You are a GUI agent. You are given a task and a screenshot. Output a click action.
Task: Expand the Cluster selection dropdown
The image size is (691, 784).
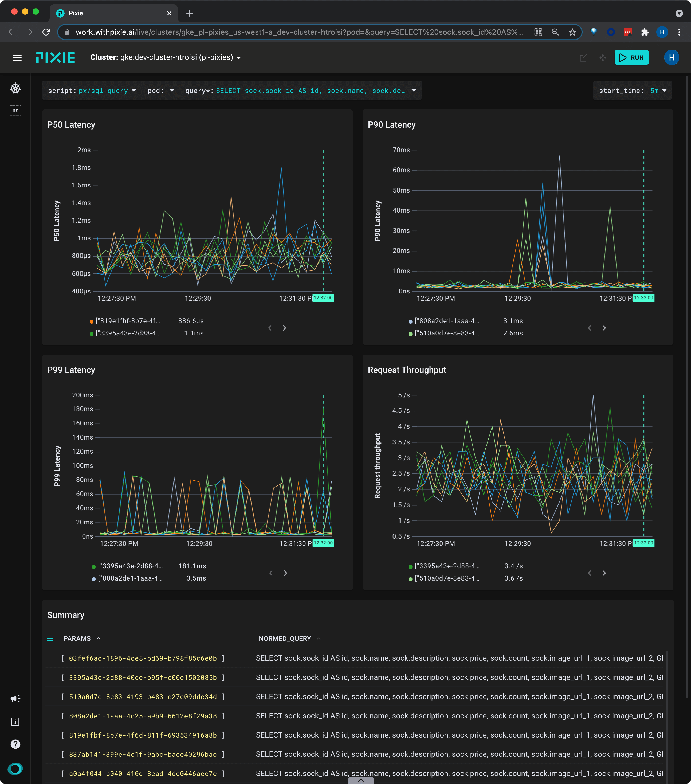click(238, 58)
